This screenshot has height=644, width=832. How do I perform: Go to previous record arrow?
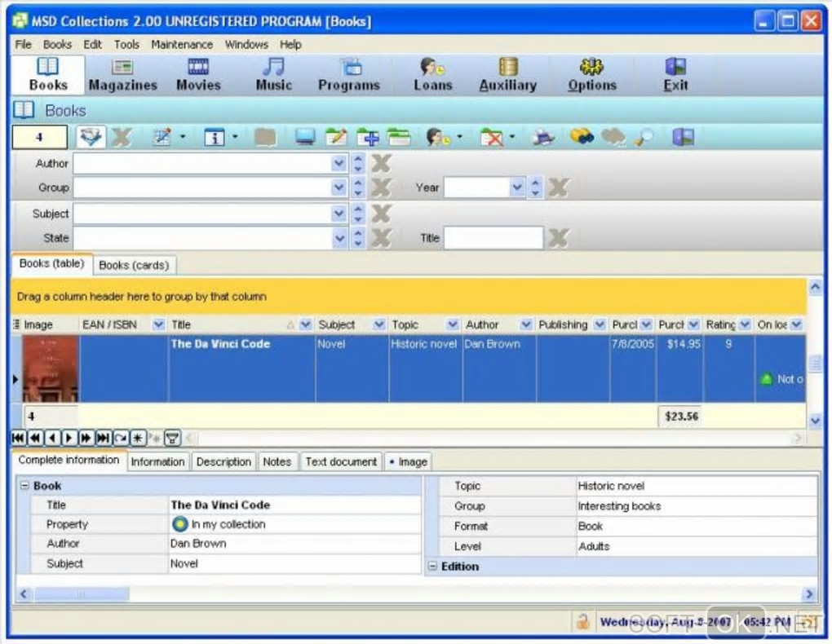tap(52, 439)
